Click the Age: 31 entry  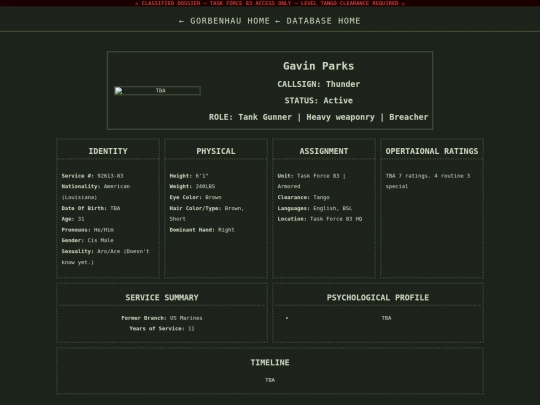click(73, 219)
